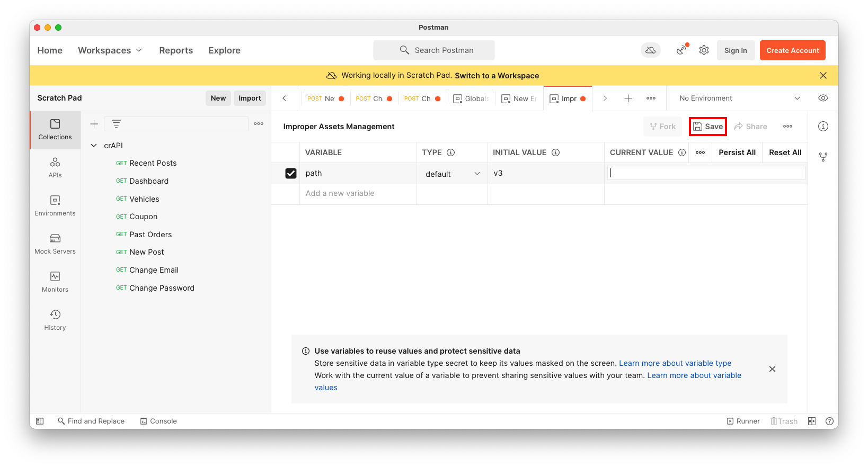Image resolution: width=868 pixels, height=468 pixels.
Task: Open the Settings gear icon
Action: click(704, 50)
